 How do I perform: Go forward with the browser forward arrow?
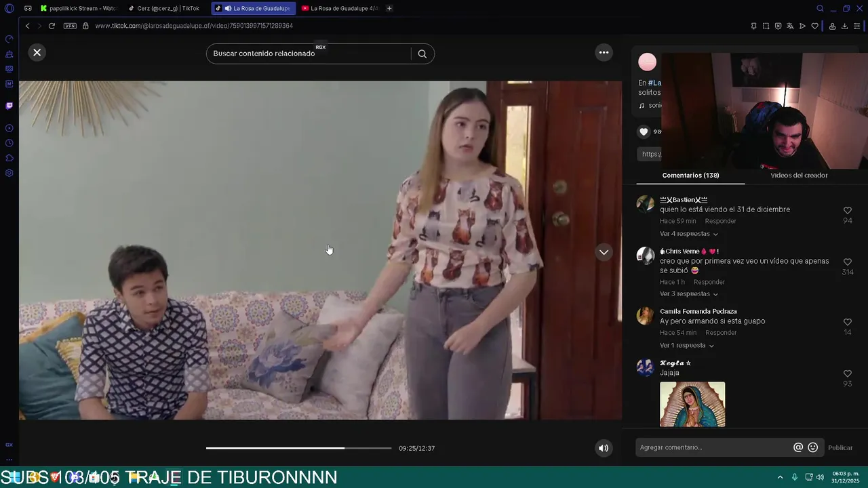39,26
